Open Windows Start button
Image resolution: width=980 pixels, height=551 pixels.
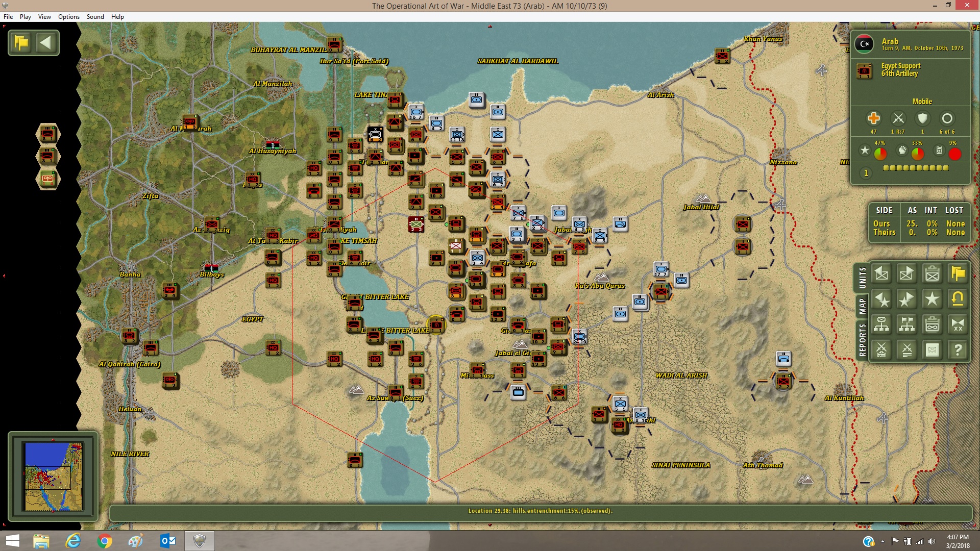coord(12,541)
